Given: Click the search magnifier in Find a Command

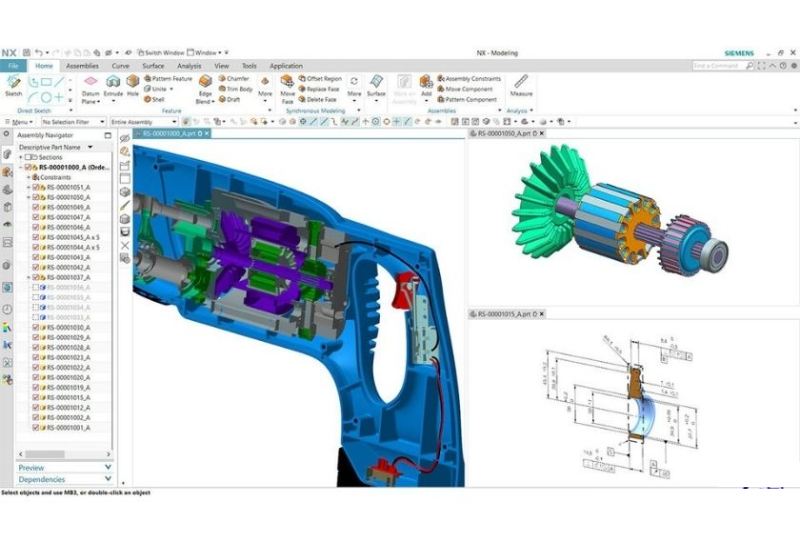Looking at the screenshot, I should (749, 66).
